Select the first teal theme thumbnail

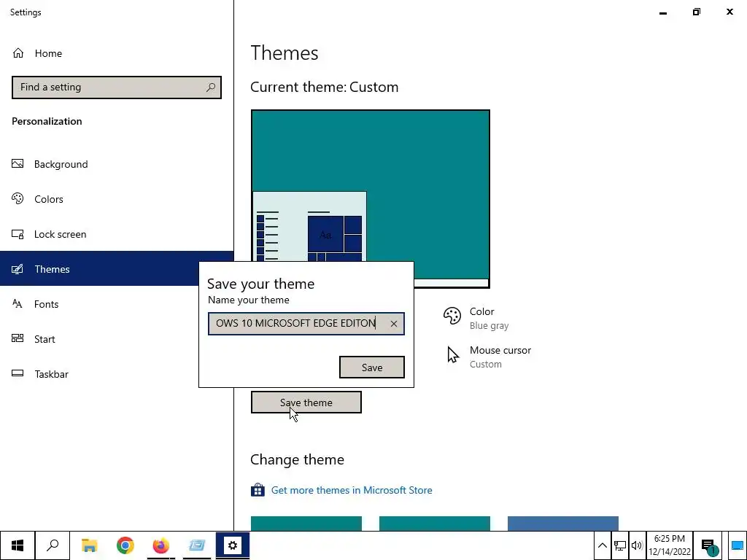(x=306, y=524)
